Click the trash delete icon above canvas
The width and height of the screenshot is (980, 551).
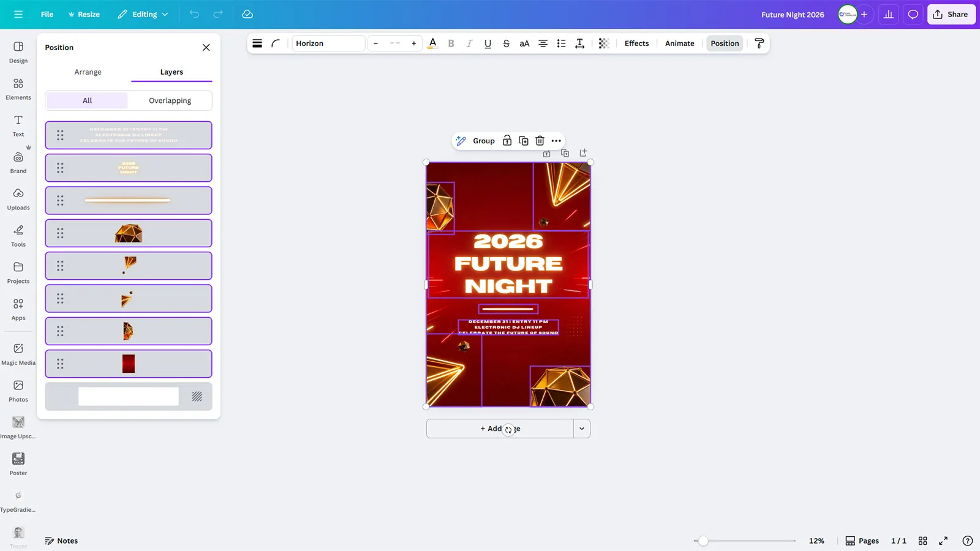tap(540, 141)
